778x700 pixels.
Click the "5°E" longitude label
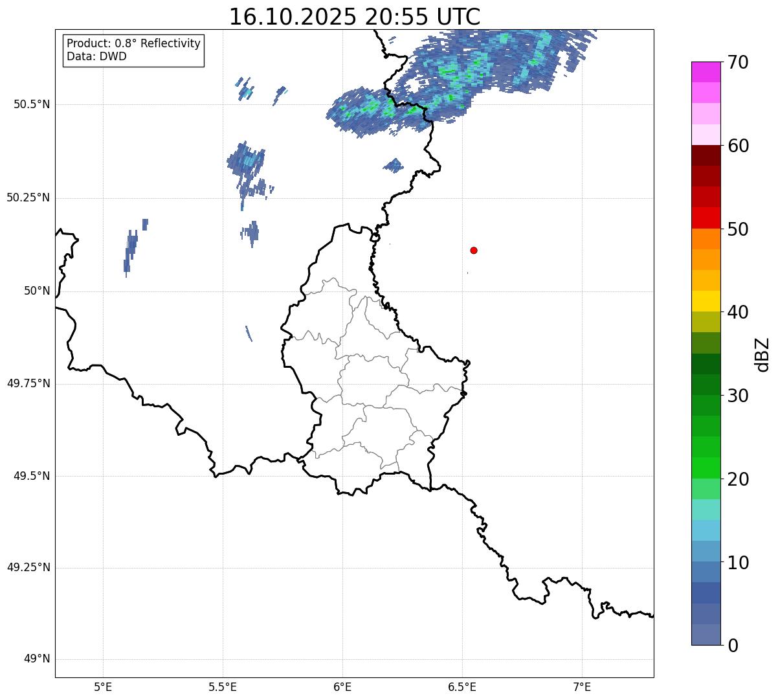coord(103,686)
